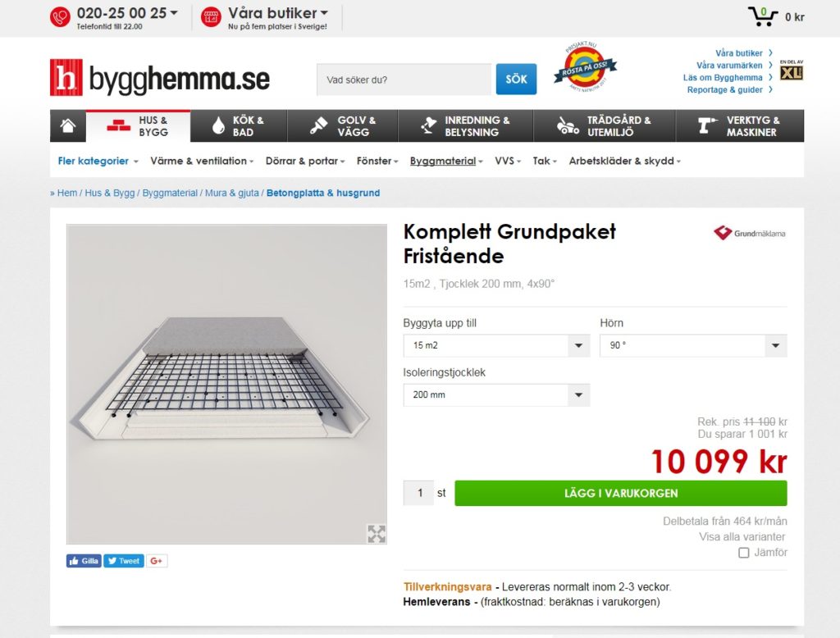Viewport: 840px width, 638px height.
Task: Share via the Tweet button
Action: 124,561
